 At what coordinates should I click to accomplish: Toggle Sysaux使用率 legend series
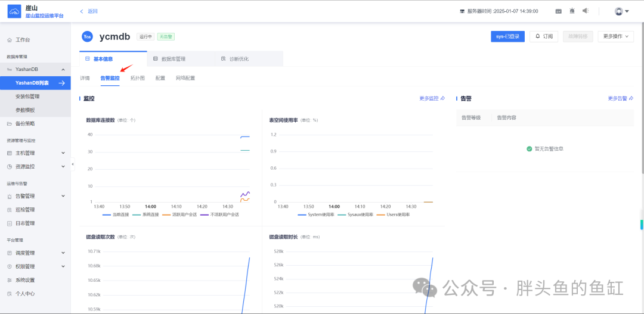click(355, 214)
